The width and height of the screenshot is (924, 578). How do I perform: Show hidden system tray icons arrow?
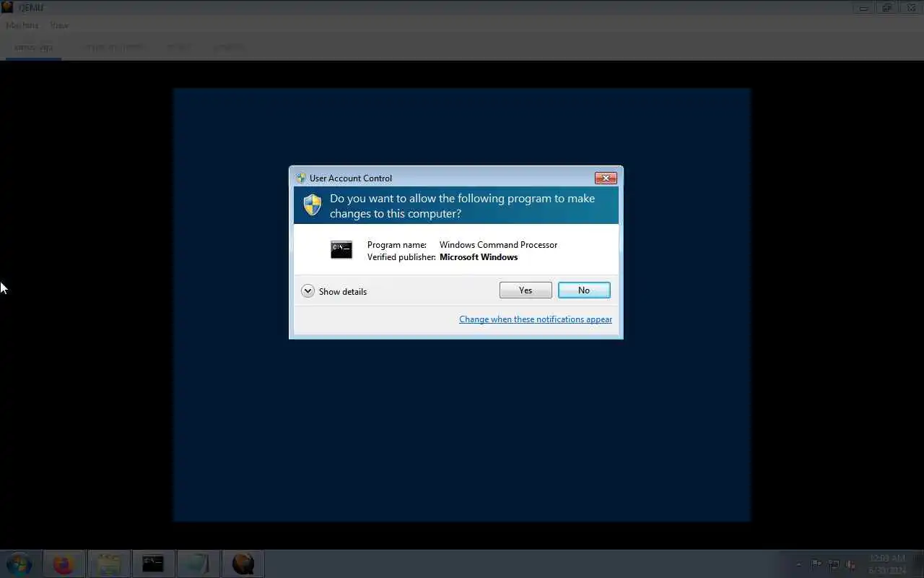(x=798, y=564)
